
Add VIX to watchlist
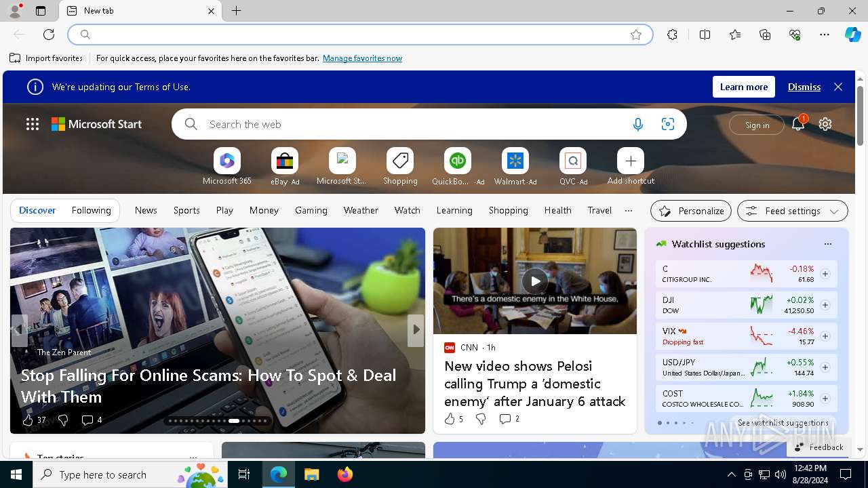[x=825, y=336]
